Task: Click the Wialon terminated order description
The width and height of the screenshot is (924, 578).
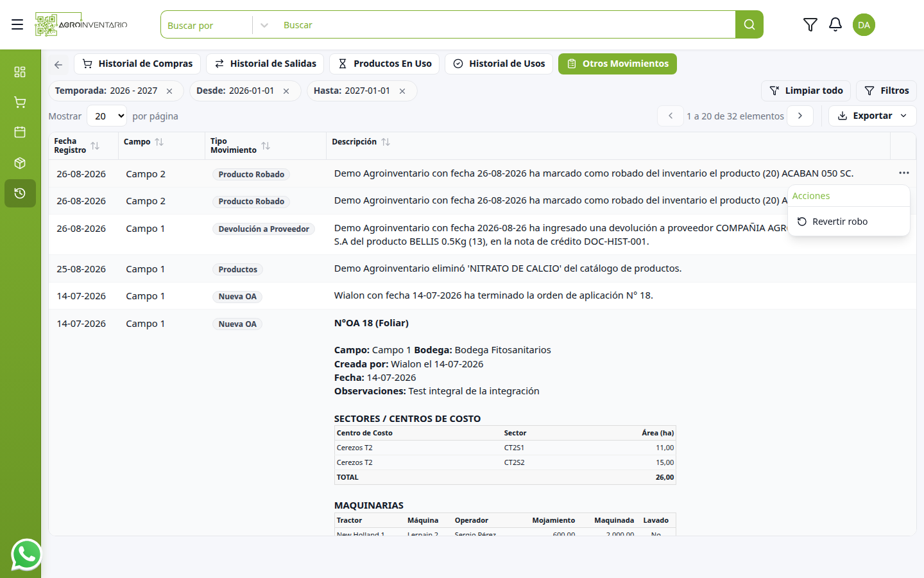Action: coord(493,295)
